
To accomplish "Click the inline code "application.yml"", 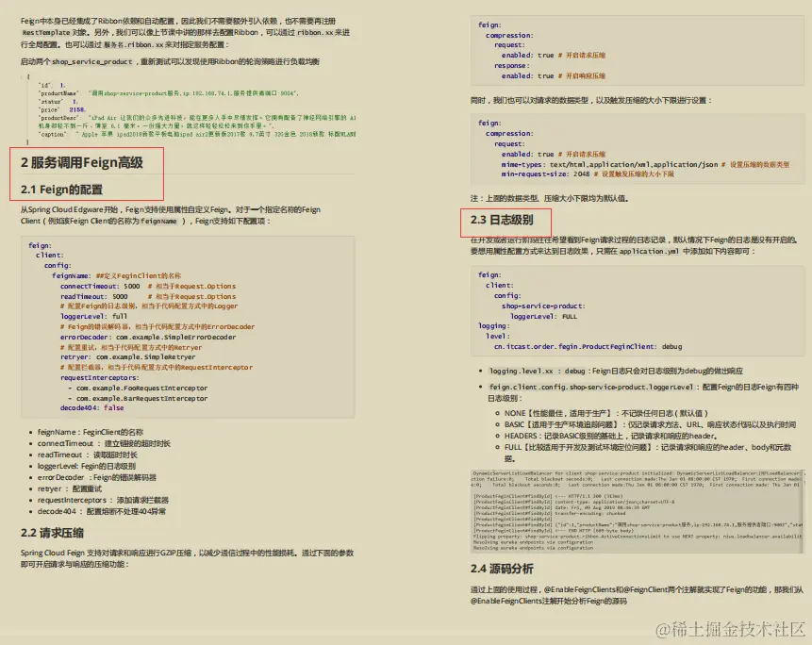I will pyautogui.click(x=649, y=252).
